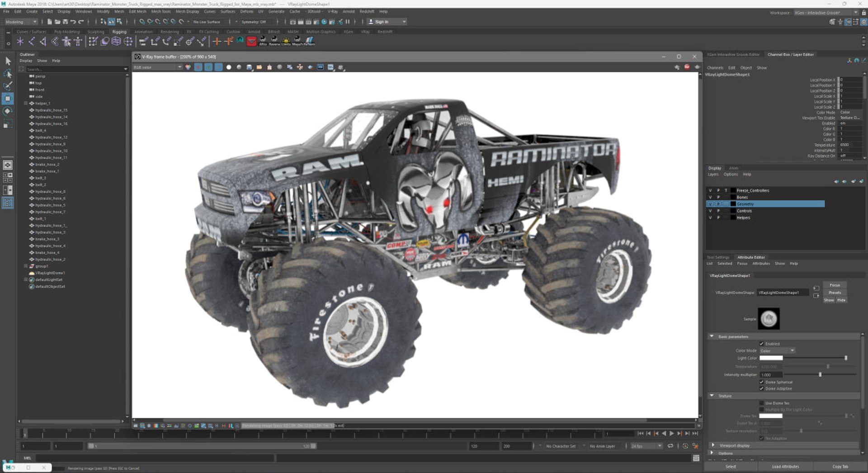This screenshot has height=473, width=868.
Task: Click the red stop render icon in frame buffer
Action: point(687,67)
